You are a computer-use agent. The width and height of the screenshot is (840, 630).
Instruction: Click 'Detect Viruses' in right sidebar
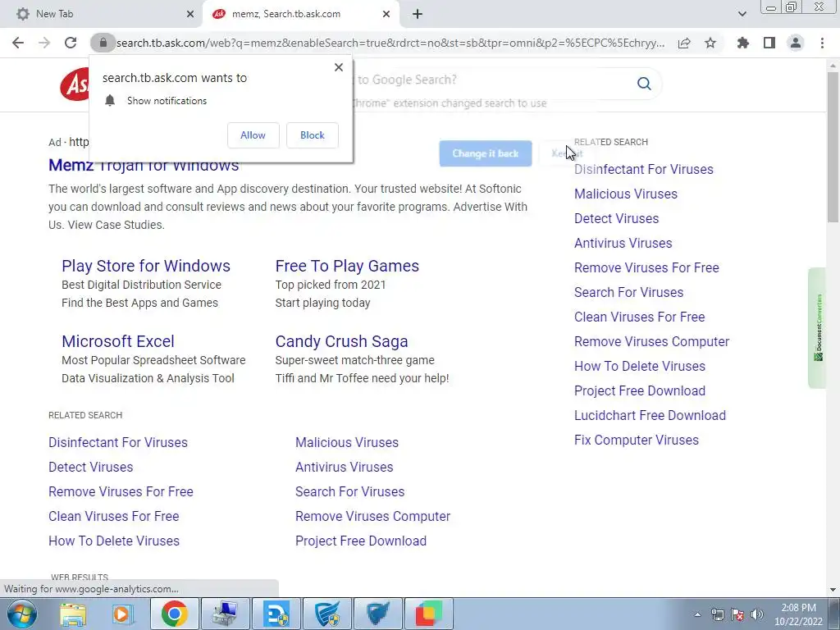tap(617, 218)
